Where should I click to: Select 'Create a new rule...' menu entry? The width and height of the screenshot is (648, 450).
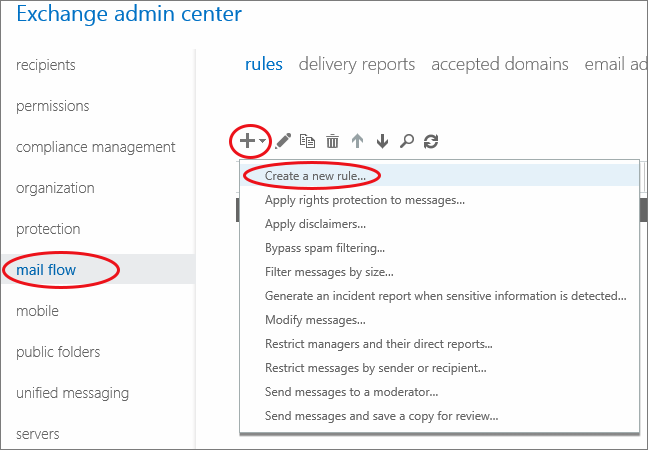315,175
